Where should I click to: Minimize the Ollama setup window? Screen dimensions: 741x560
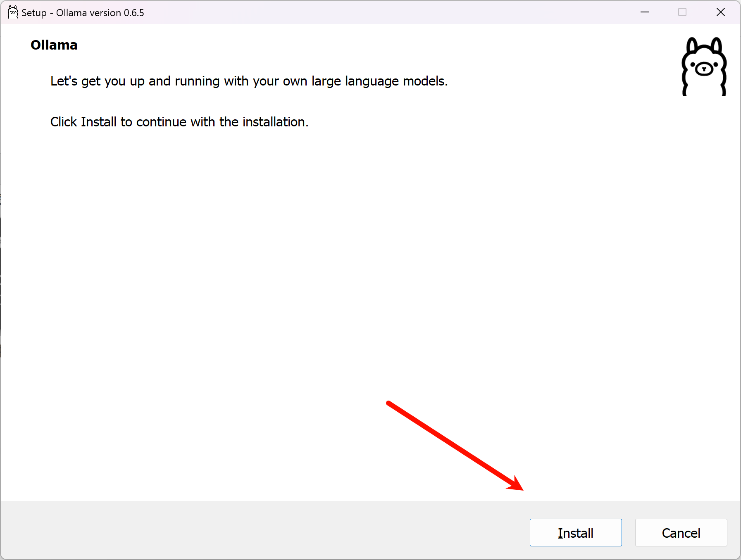(644, 12)
